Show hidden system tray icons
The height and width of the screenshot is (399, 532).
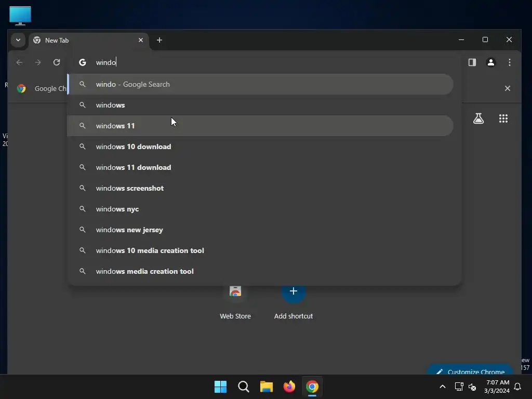tap(443, 387)
